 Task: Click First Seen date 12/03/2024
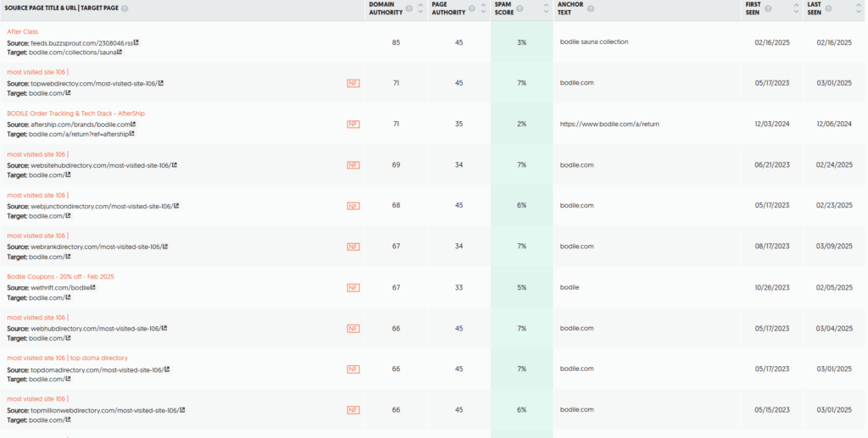click(x=772, y=125)
